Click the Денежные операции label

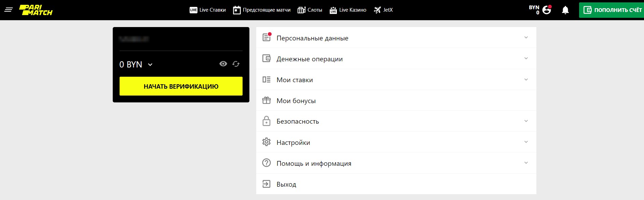[x=310, y=59]
